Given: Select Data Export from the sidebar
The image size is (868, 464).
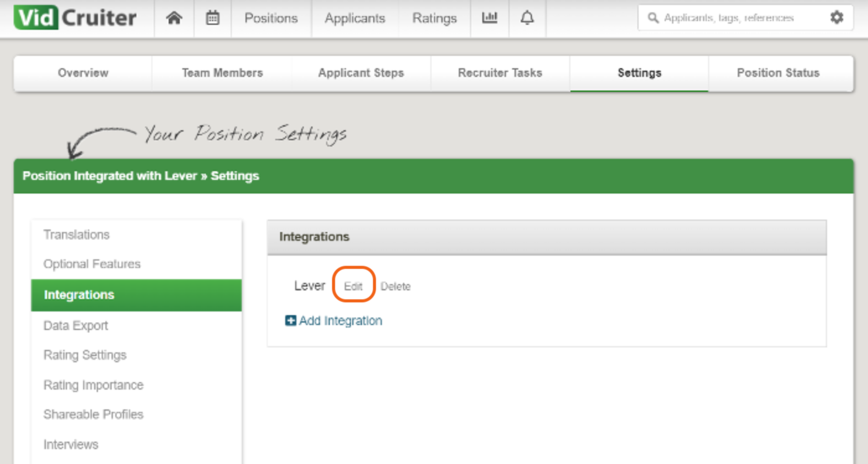Looking at the screenshot, I should pyautogui.click(x=75, y=325).
